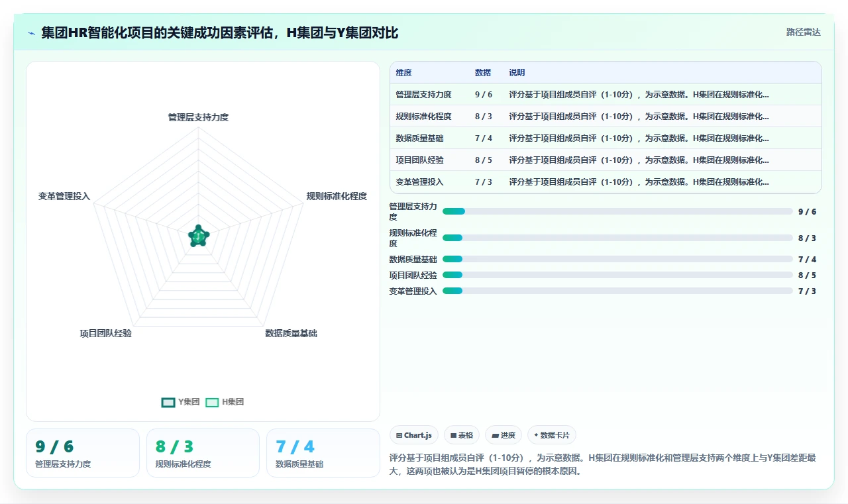Click the 数据 table column header

(483, 72)
